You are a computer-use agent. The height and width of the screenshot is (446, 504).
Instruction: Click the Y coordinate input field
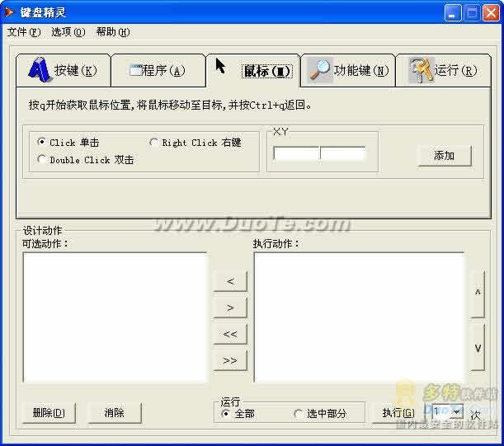click(x=343, y=153)
